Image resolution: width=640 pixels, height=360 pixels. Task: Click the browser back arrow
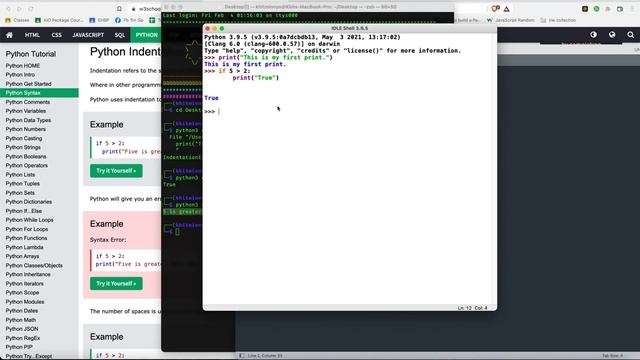(8, 9)
